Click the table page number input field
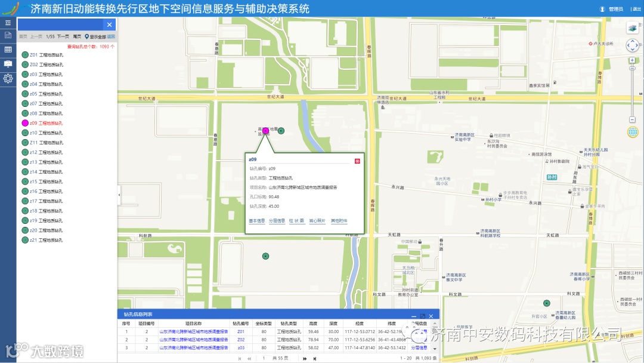Screen dimensions: 644x363 (264, 358)
